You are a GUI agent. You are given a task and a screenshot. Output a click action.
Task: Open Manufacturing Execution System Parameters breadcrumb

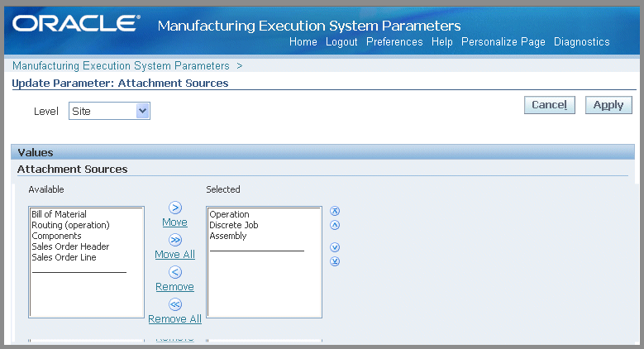click(x=121, y=66)
